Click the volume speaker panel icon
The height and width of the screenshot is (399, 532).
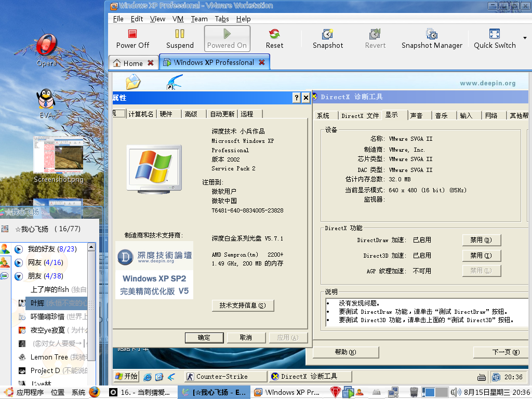tap(456, 393)
